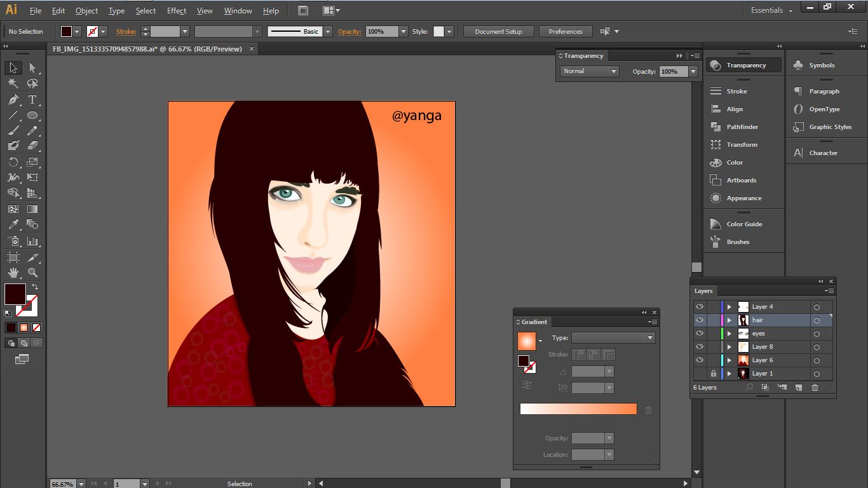Screen dimensions: 868x488
Task: Select the Hand tool
Action: click(13, 273)
